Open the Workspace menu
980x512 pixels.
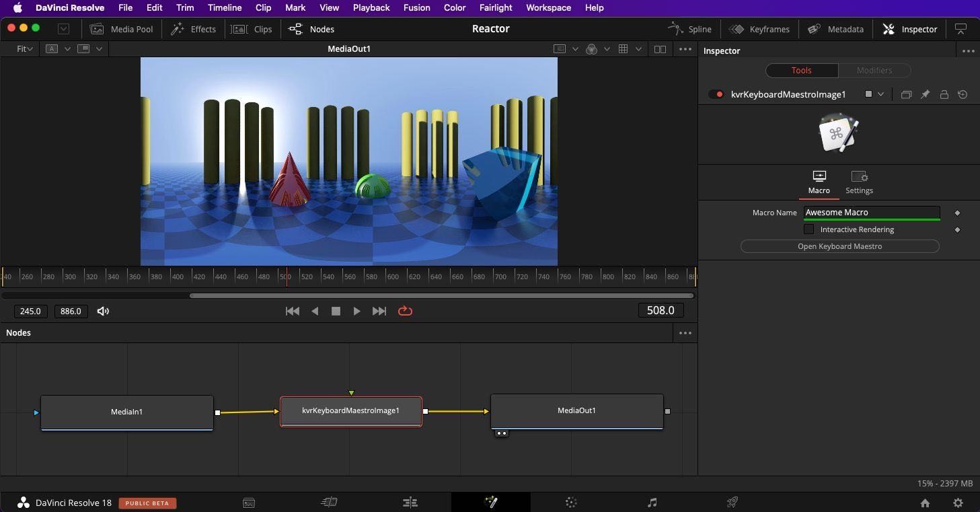coord(548,7)
